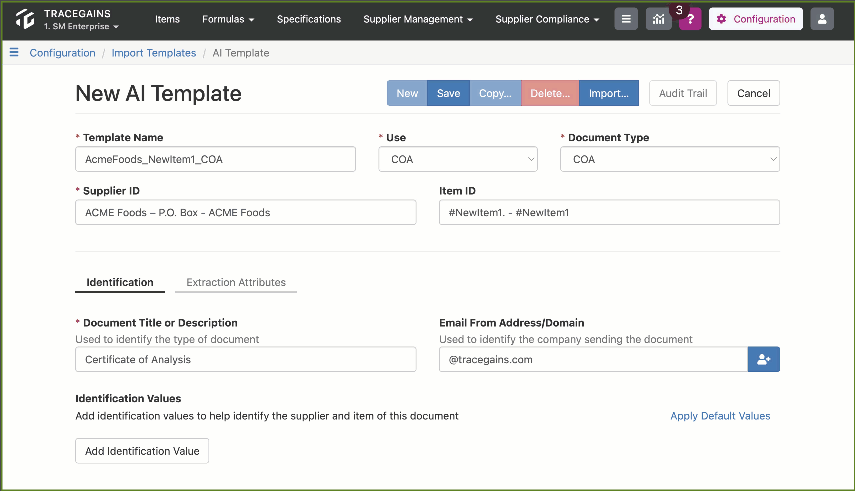Expand the Formulas menu
The height and width of the screenshot is (491, 855).
pos(228,19)
